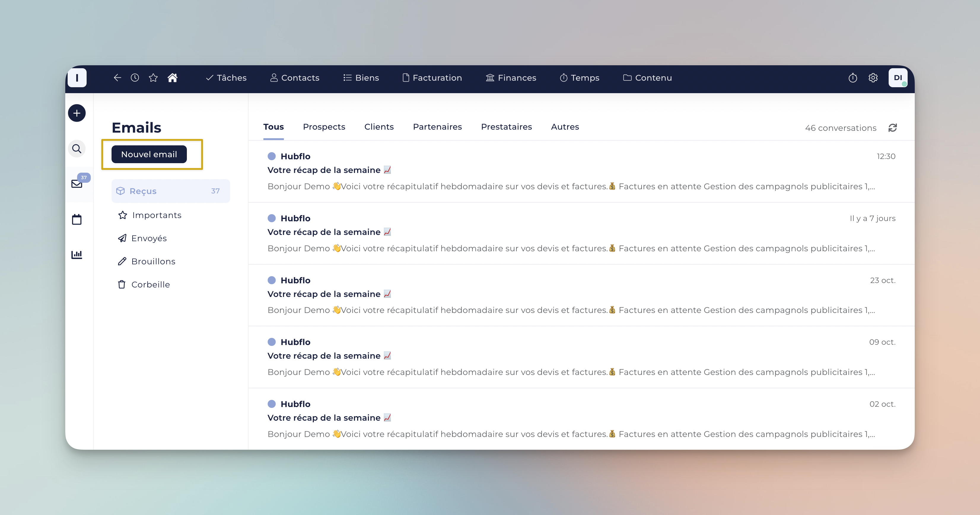Switch to the Partenaires tab

pos(437,127)
